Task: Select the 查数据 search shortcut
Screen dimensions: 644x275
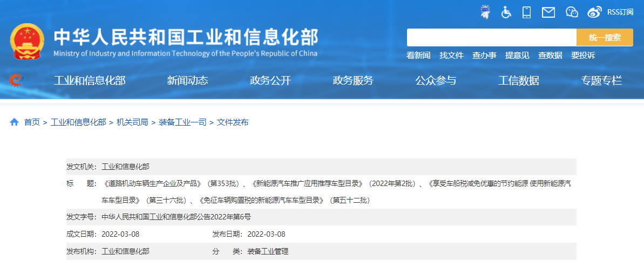Action: coord(550,56)
